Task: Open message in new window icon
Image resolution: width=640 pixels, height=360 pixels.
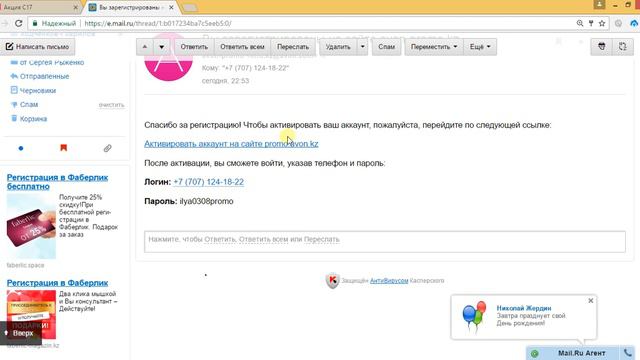Action: click(x=622, y=47)
